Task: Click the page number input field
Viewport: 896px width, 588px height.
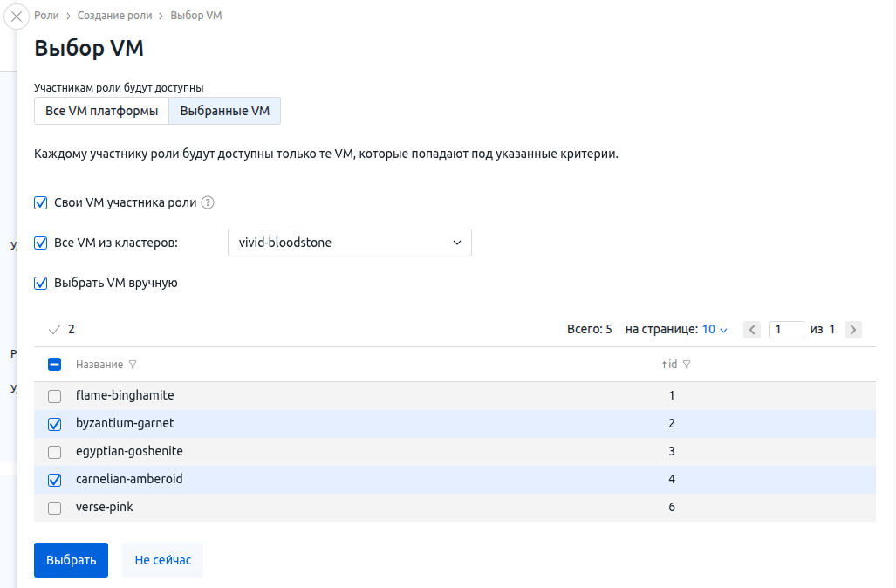Action: pyautogui.click(x=786, y=330)
